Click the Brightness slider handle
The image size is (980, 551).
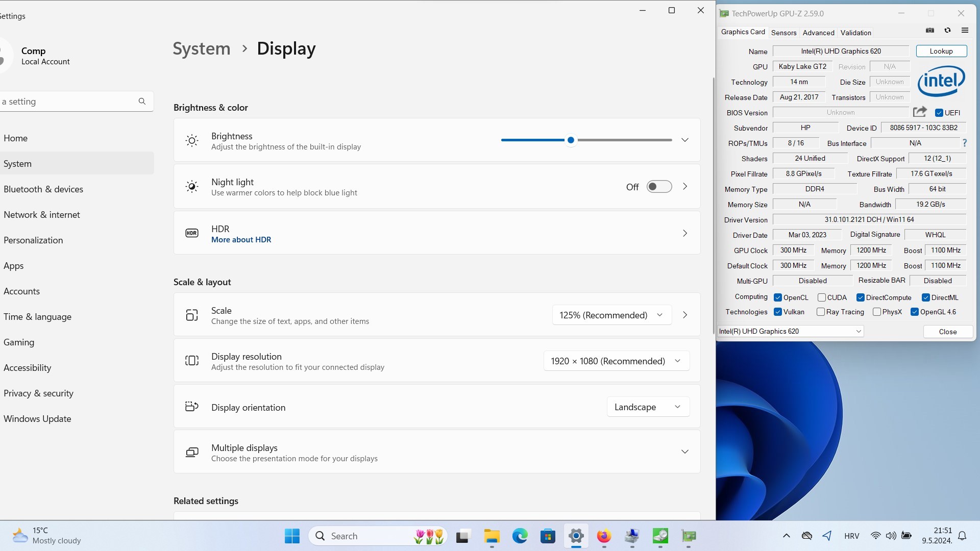tap(571, 140)
